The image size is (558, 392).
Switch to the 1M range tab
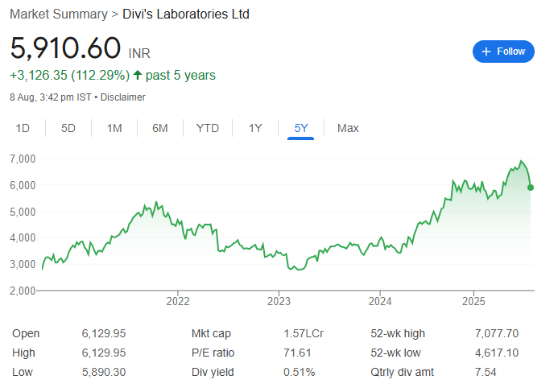pos(114,128)
